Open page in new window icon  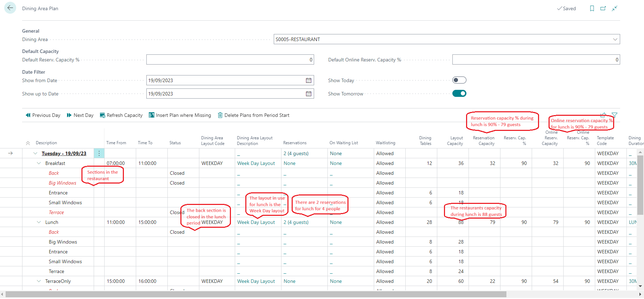pyautogui.click(x=603, y=8)
